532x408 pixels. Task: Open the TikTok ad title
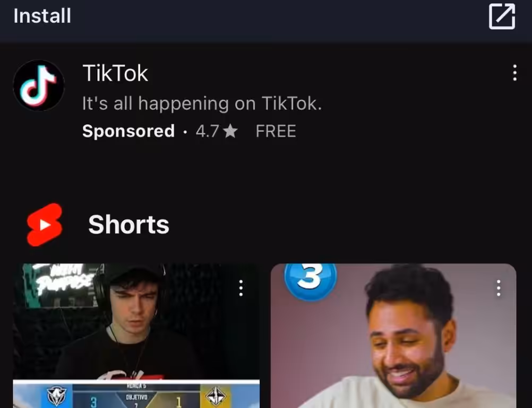[x=115, y=73]
